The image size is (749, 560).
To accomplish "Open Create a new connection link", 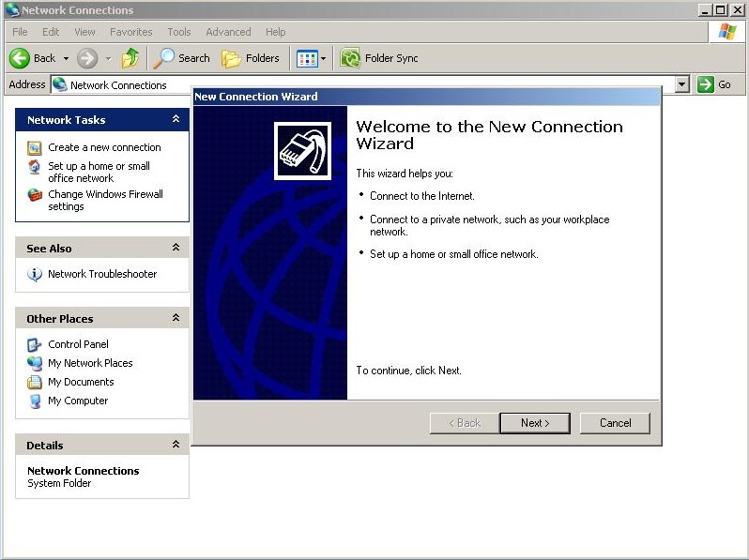I will pyautogui.click(x=104, y=147).
